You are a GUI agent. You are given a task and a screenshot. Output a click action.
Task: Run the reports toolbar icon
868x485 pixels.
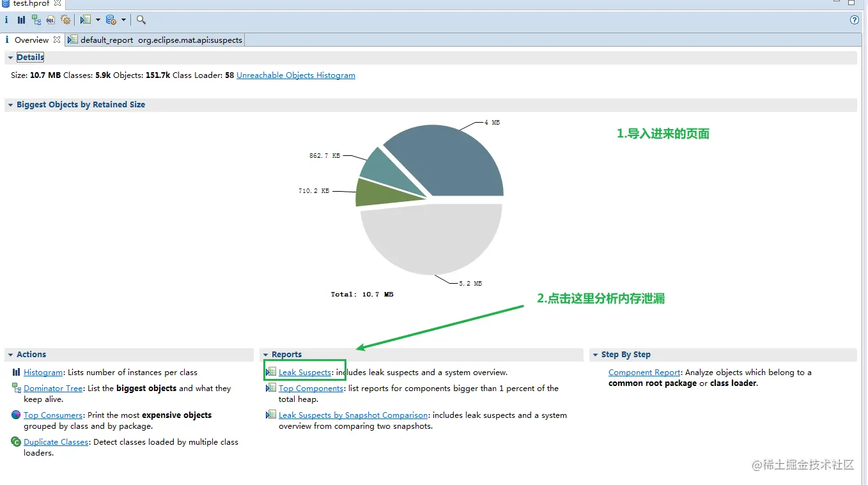point(86,20)
